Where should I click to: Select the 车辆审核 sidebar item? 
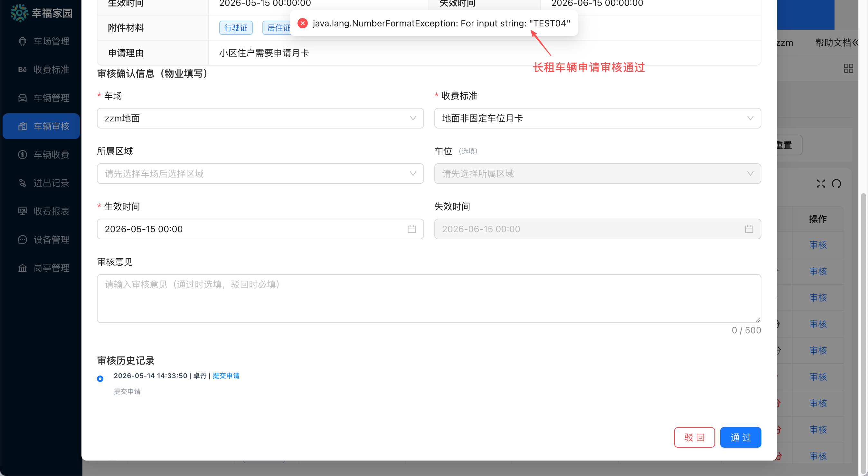(41, 126)
